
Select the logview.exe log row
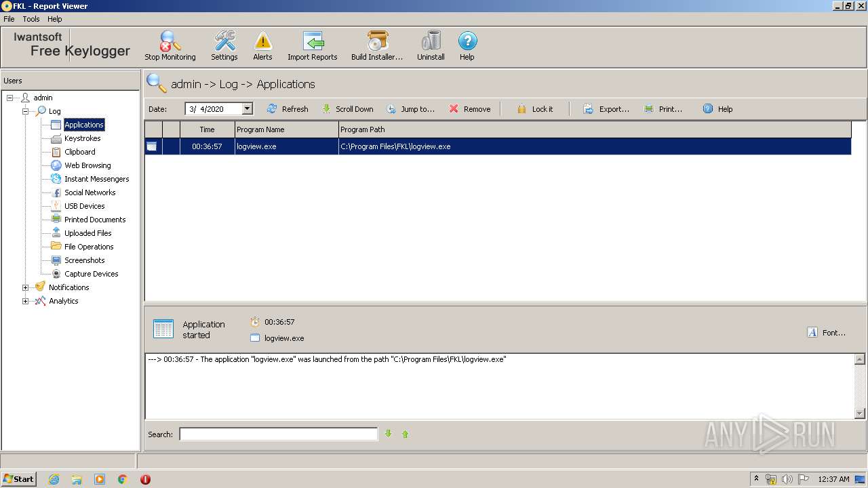(x=498, y=146)
